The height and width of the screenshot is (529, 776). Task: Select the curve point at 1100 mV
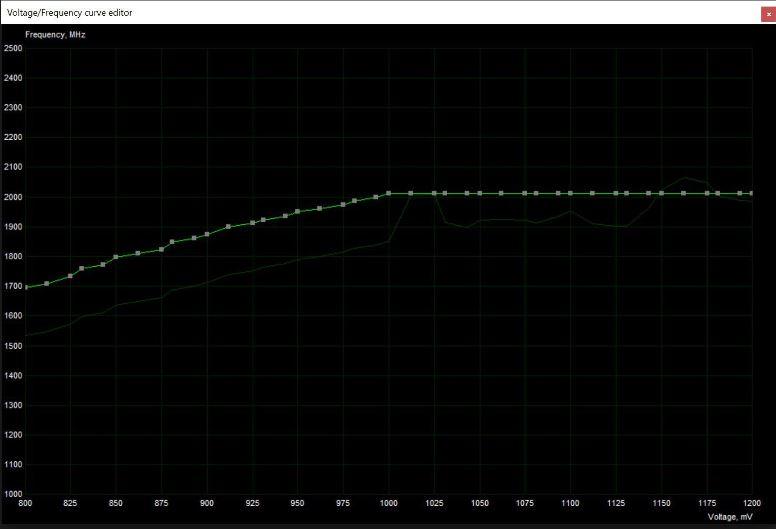pyautogui.click(x=570, y=193)
